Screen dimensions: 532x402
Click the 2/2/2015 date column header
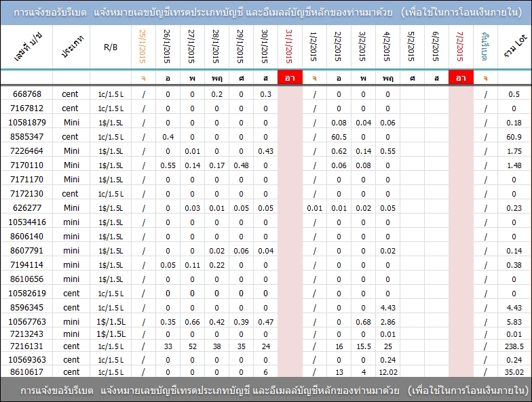[338, 46]
